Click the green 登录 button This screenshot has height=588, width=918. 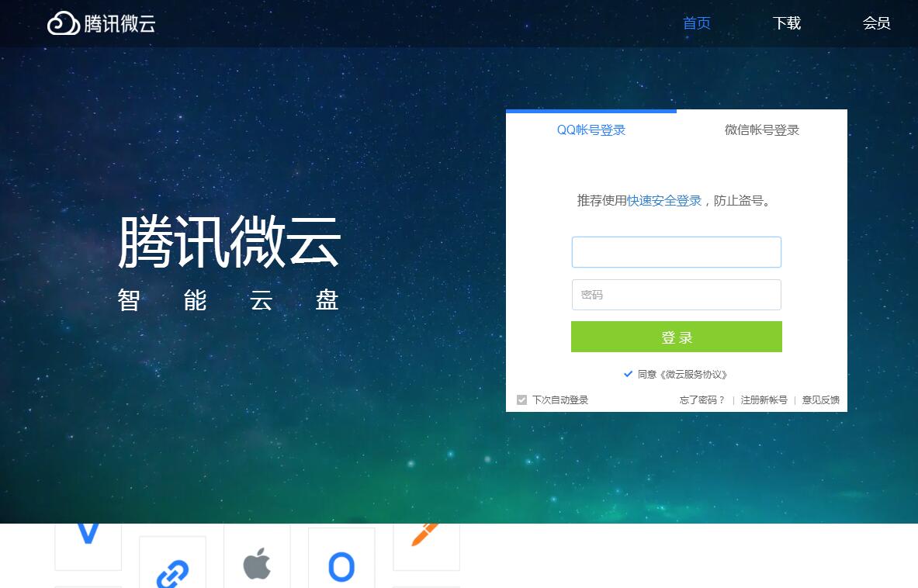click(x=676, y=337)
